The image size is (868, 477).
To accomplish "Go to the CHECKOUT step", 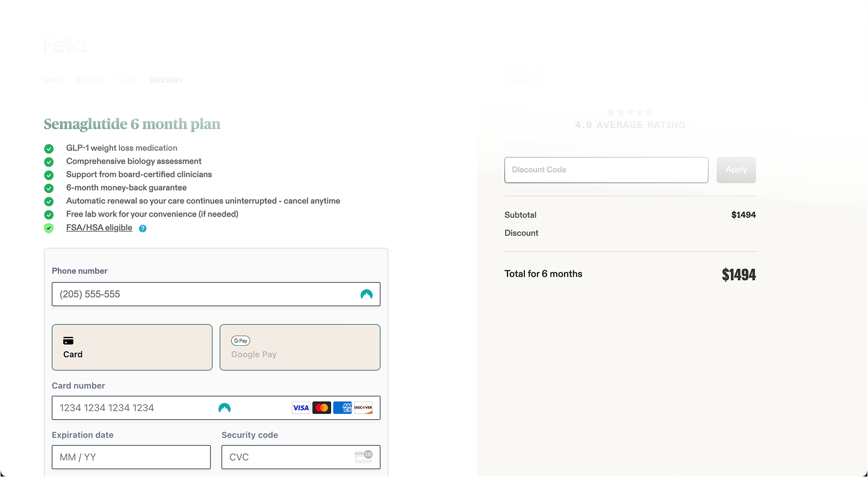I will (x=166, y=79).
